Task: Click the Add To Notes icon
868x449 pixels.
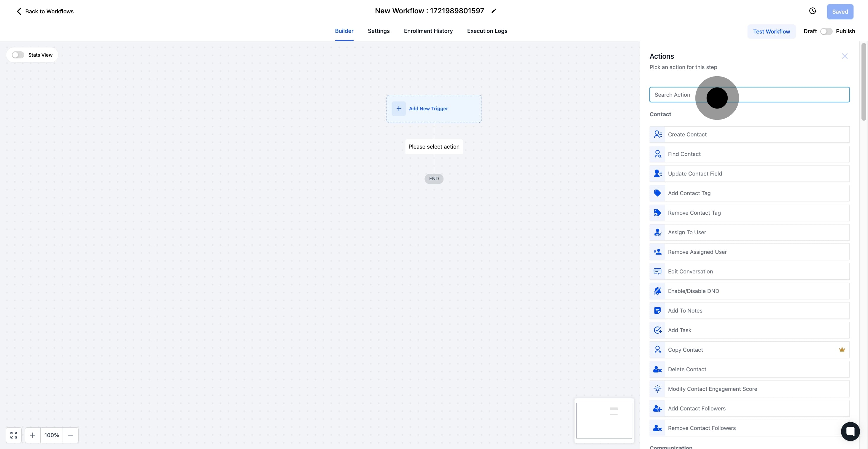Action: (657, 310)
